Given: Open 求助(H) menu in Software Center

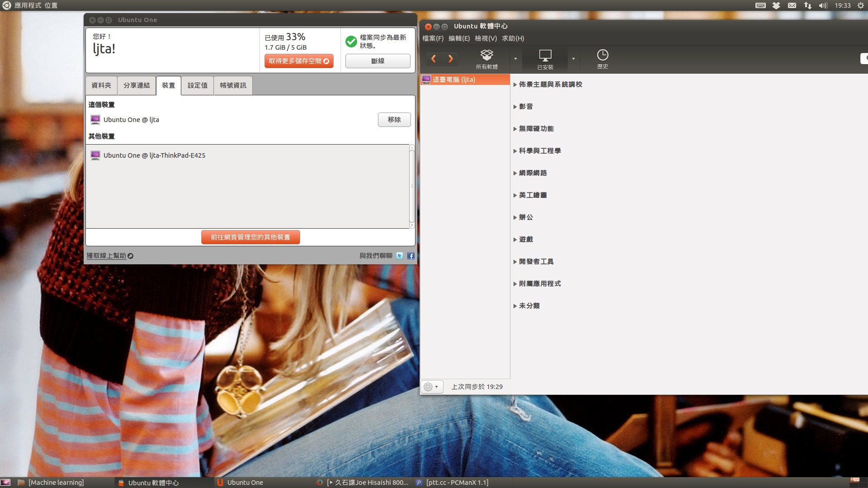Looking at the screenshot, I should coord(513,38).
